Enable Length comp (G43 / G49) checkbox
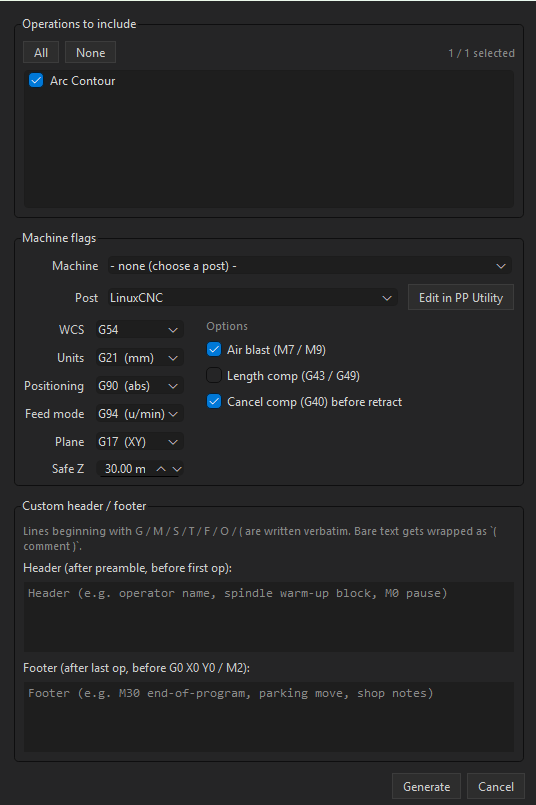 point(214,376)
